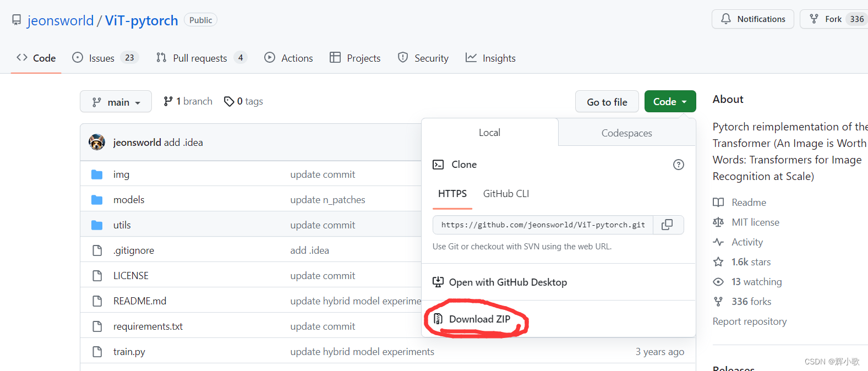
Task: Open the Security tab
Action: (x=423, y=58)
